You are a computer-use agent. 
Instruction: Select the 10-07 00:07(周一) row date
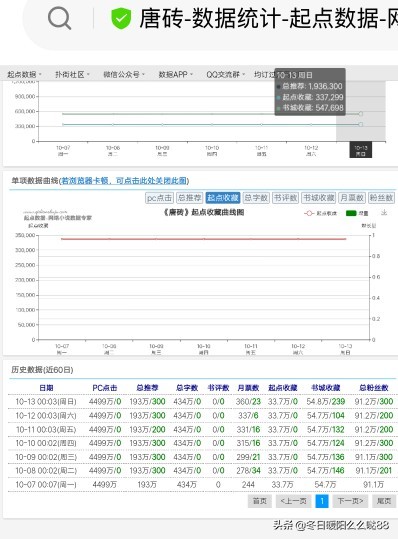click(x=46, y=485)
